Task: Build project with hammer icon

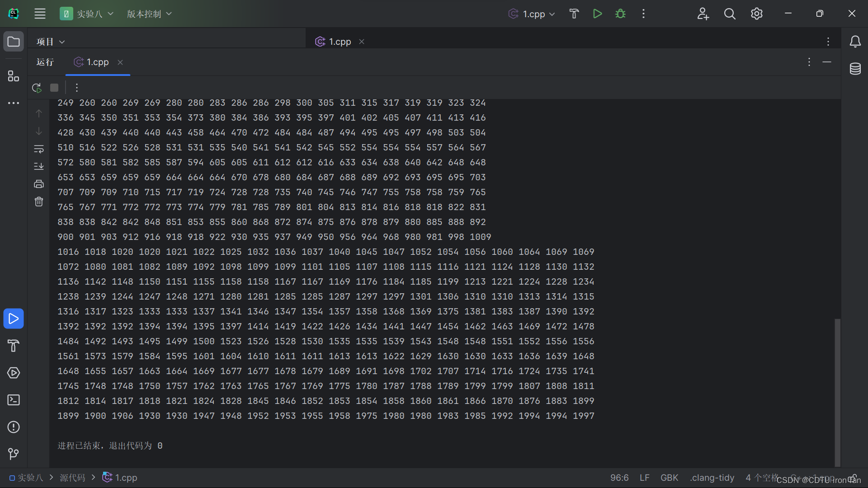Action: tap(574, 14)
